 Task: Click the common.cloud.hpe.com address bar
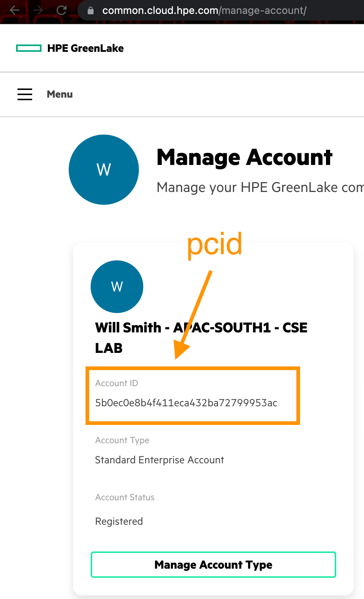[x=204, y=11]
